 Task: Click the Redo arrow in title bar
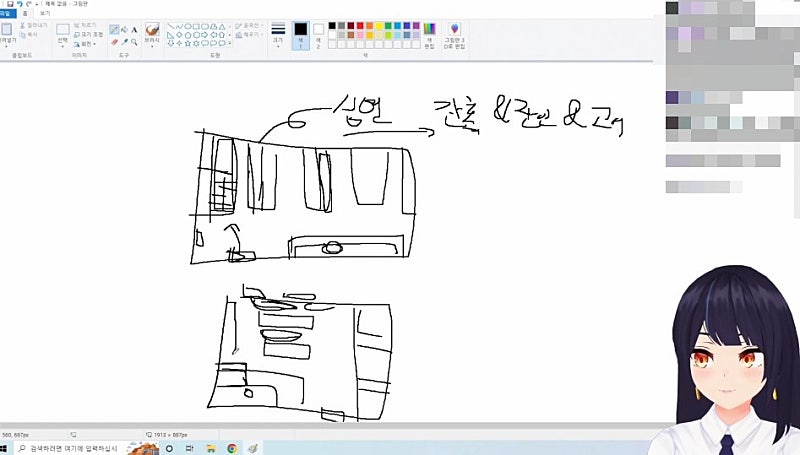click(x=29, y=4)
